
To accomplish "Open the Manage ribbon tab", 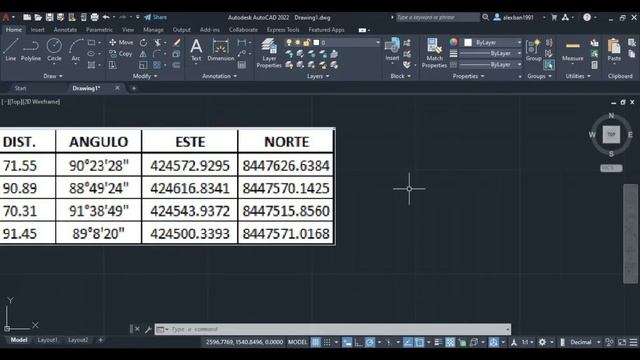I will (153, 30).
